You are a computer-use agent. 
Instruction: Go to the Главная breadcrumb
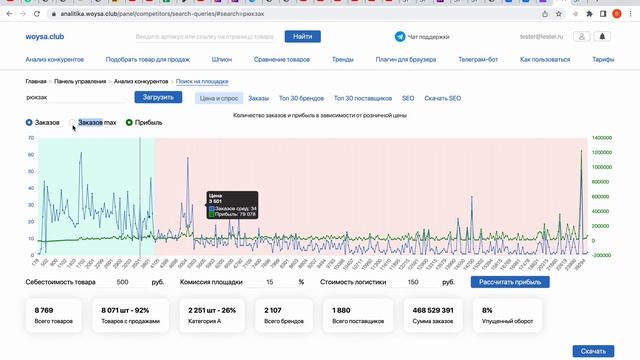point(36,82)
